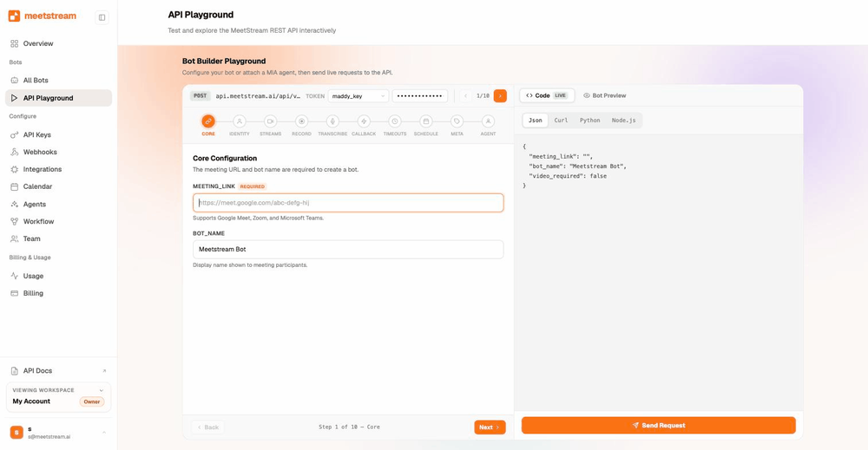868x450 pixels.
Task: Click the Calendar icon in sidebar
Action: coord(15,187)
